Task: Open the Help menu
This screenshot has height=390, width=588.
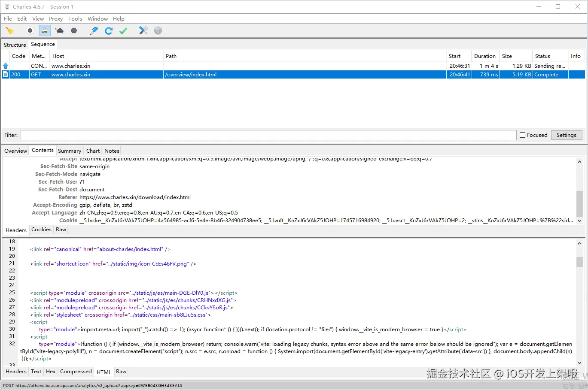Action: coord(119,18)
